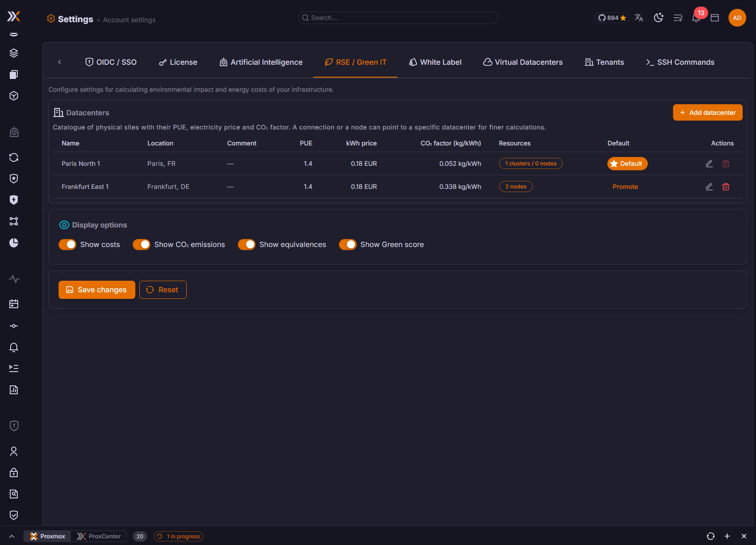756x545 pixels.
Task: Open the commit node sidebar icon
Action: point(14,326)
